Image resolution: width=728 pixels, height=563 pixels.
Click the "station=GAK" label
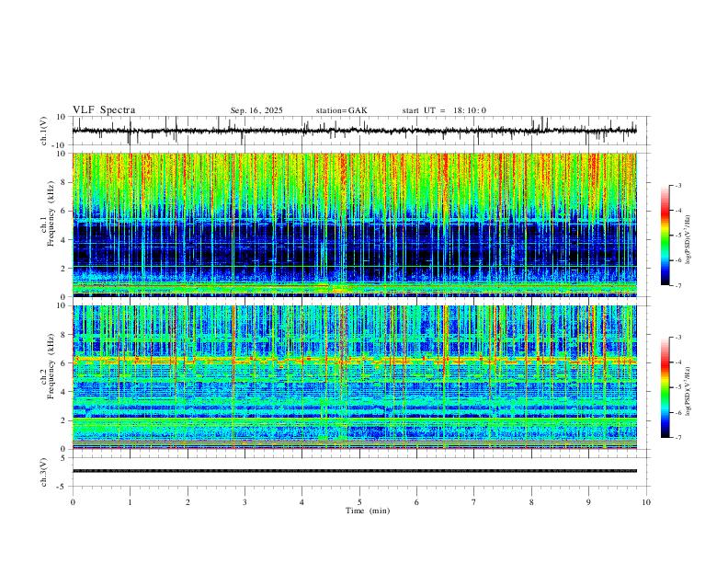tap(342, 110)
